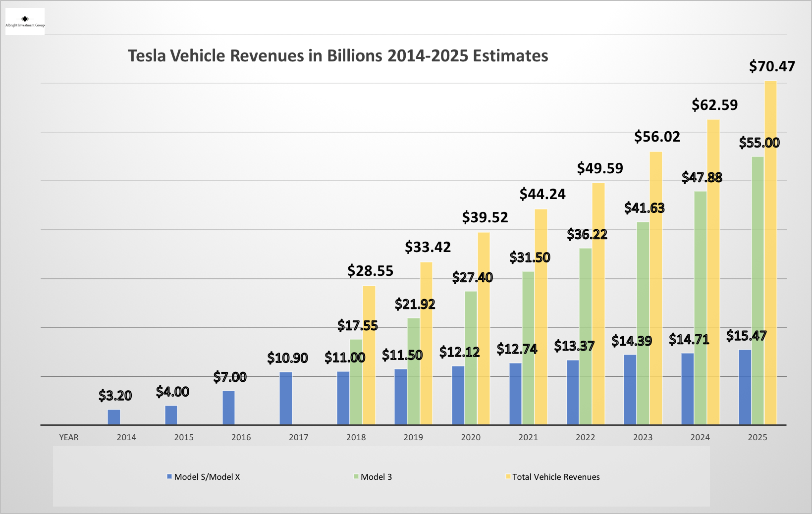This screenshot has height=514, width=812.
Task: Click the $31.50 data label
Action: 530,257
